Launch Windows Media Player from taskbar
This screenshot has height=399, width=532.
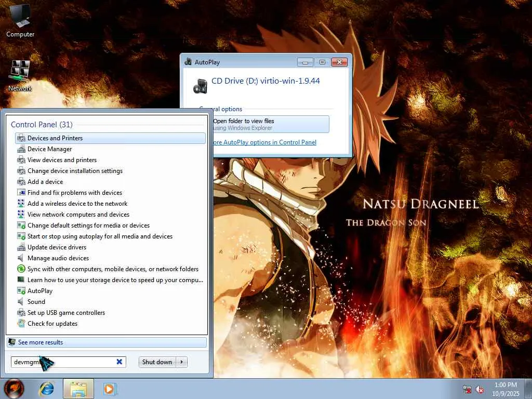(x=109, y=389)
